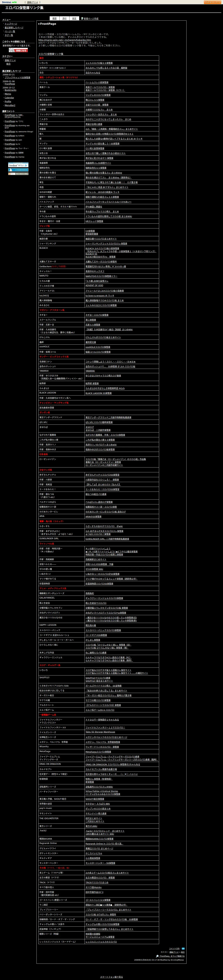223x980 pixels.
Task: Open Tales SS Storage Warehouse link
Action: (100, 732)
